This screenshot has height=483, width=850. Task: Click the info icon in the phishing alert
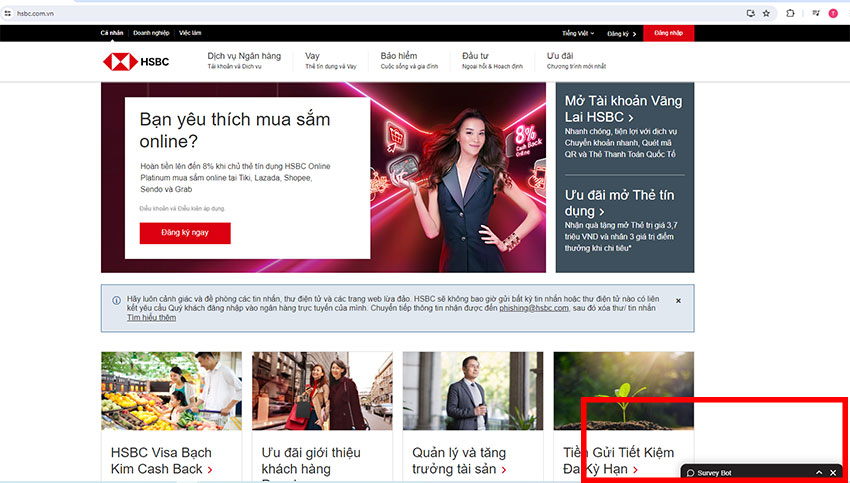coord(117,300)
